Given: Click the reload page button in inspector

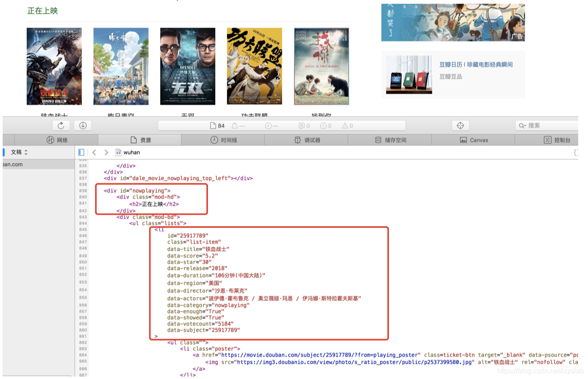Looking at the screenshot, I should coord(61,125).
